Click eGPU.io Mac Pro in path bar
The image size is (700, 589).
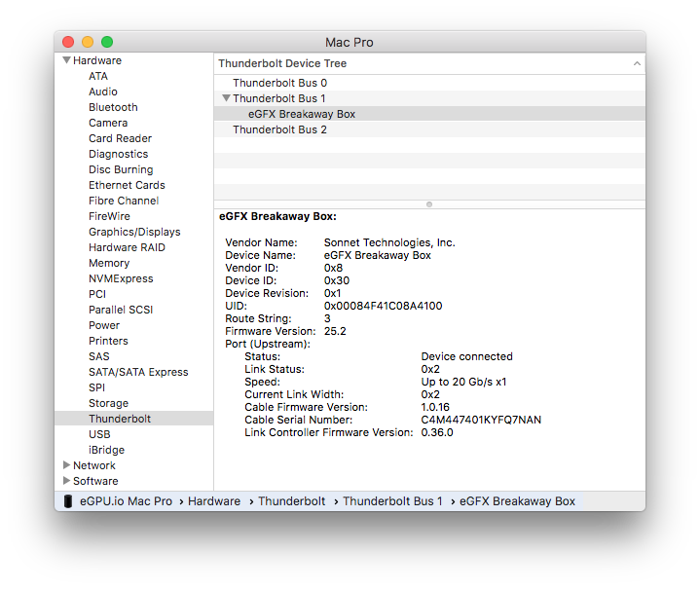(x=126, y=501)
